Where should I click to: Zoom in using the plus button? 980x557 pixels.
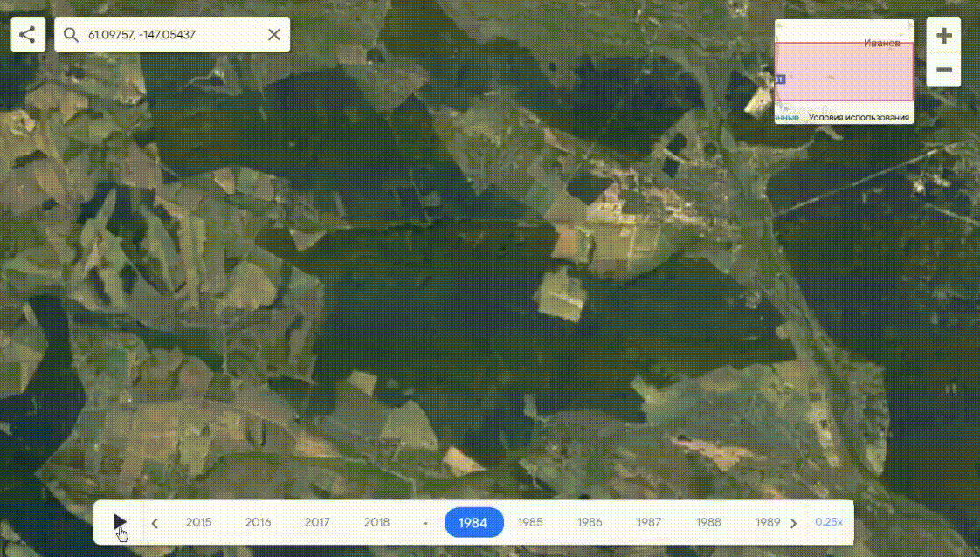click(x=943, y=35)
